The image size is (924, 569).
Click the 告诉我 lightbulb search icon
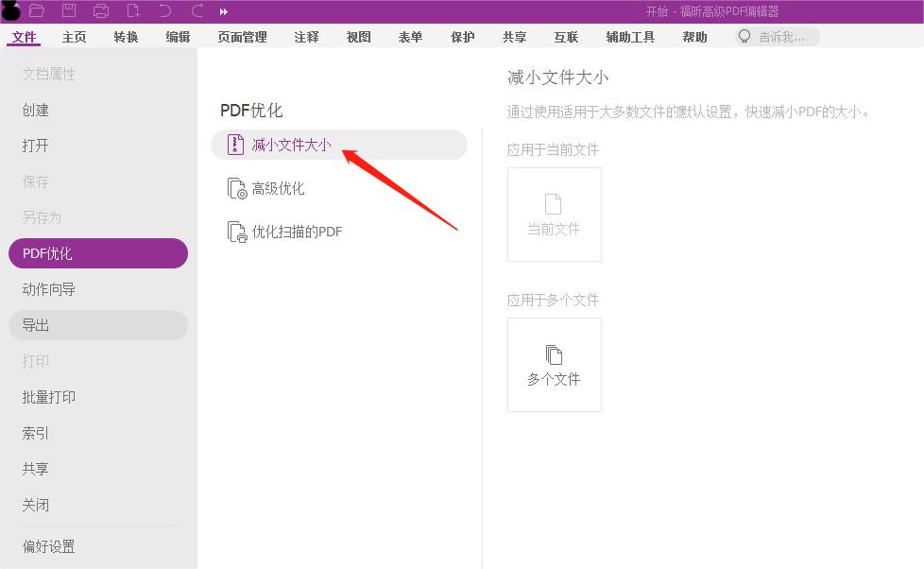[x=745, y=36]
